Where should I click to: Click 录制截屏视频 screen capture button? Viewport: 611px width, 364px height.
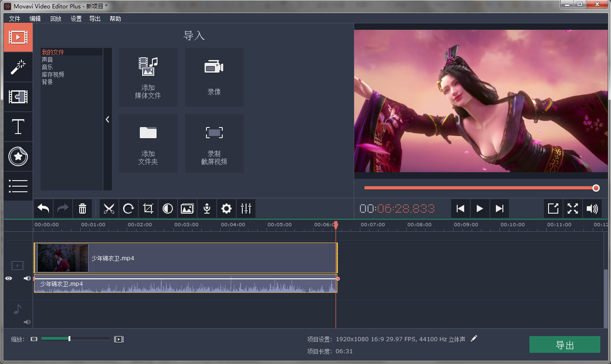click(x=214, y=143)
